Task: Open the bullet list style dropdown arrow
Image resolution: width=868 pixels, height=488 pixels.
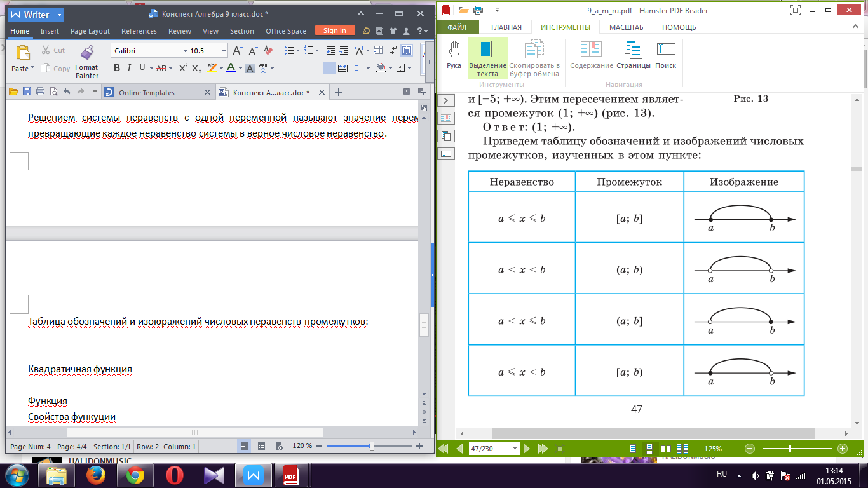Action: pos(299,51)
